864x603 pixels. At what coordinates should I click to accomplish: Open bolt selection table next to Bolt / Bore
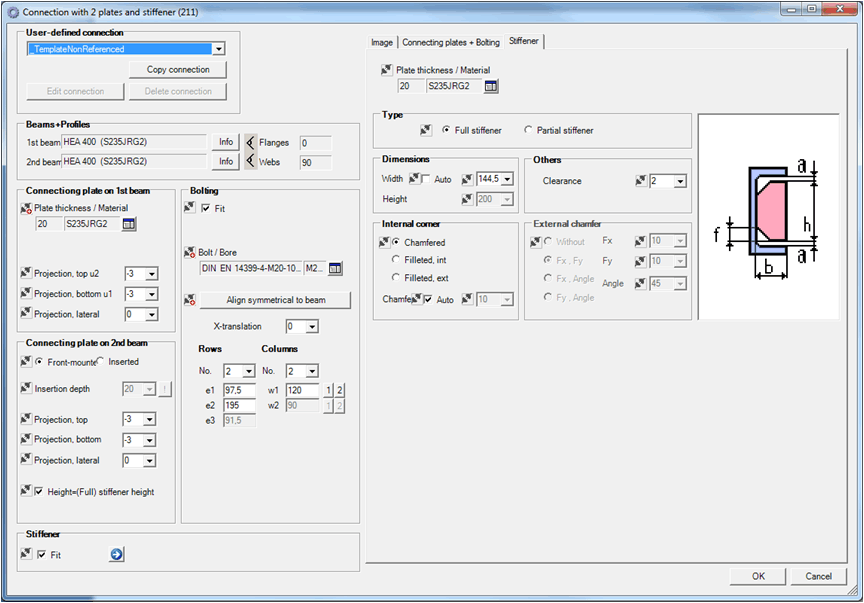[335, 268]
